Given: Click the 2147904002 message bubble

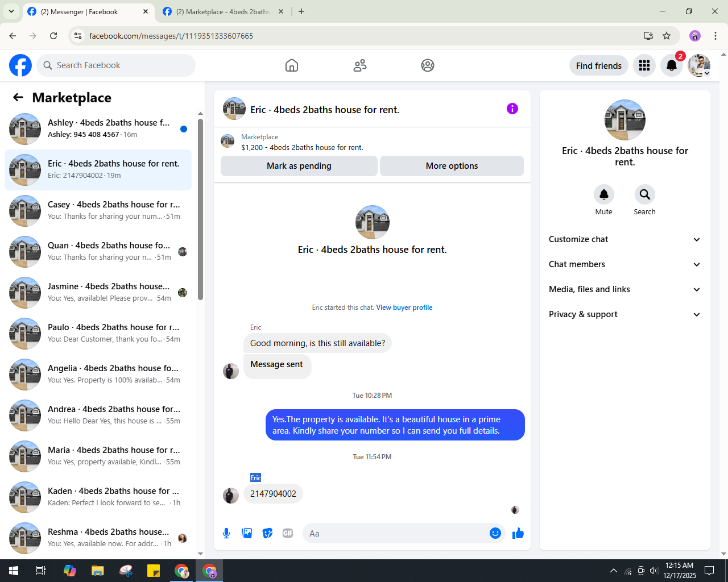Looking at the screenshot, I should pos(273,494).
